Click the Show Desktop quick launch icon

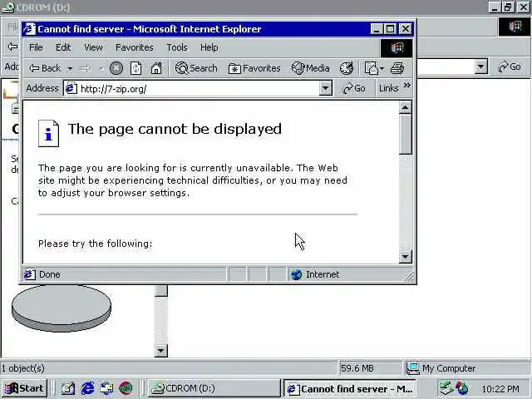(x=68, y=388)
